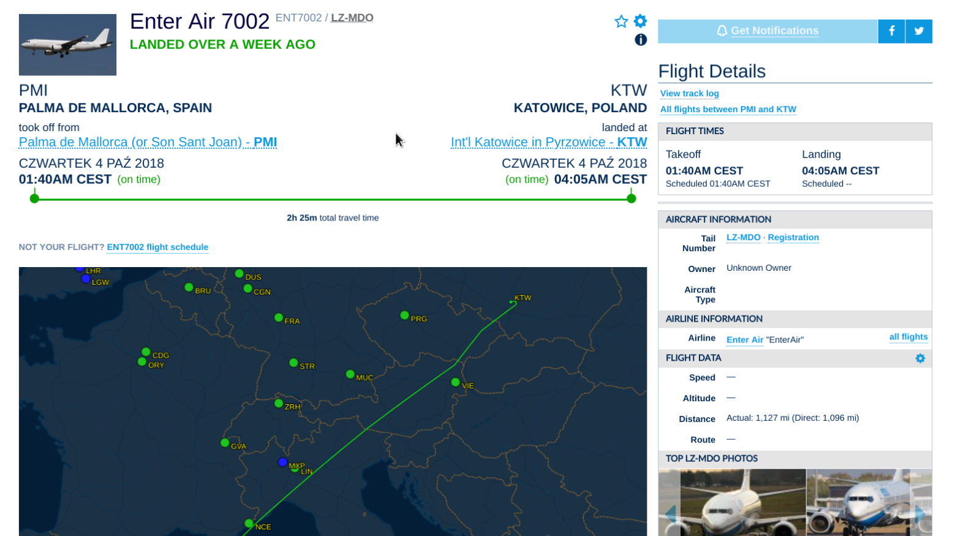Screen dimensions: 980x536
Task: Open Palma de Mallorca PMI airport link
Action: click(148, 142)
